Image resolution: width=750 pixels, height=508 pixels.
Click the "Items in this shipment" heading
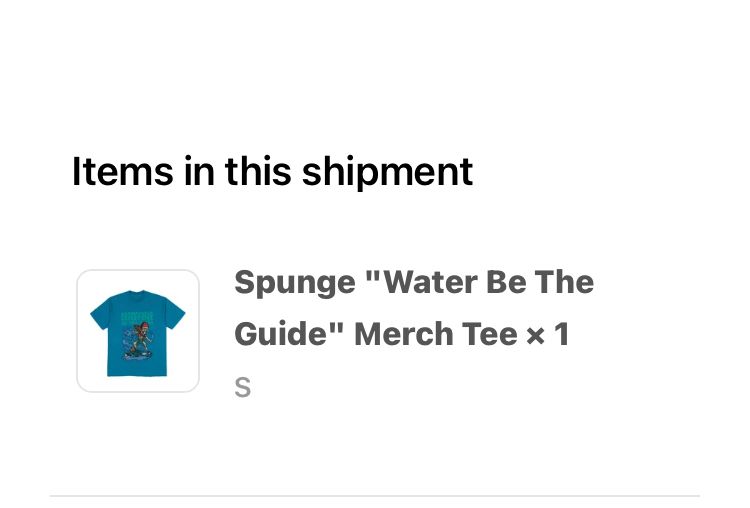(272, 172)
